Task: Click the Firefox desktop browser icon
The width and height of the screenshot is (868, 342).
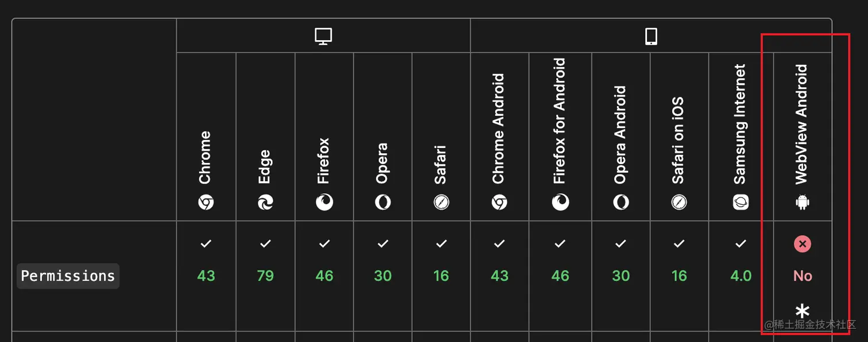Action: [x=324, y=202]
